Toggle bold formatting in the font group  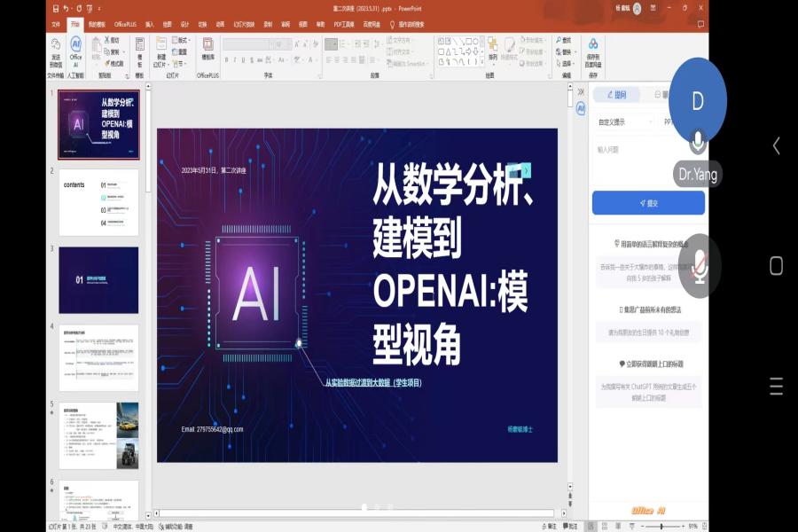(x=226, y=60)
